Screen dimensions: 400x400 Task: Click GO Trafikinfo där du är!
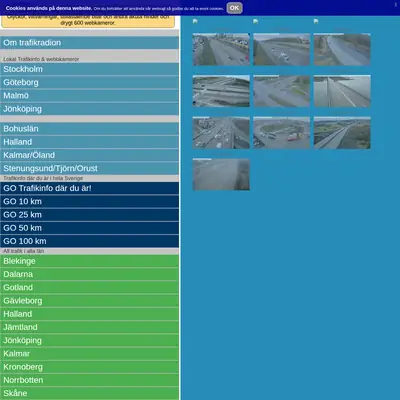click(x=89, y=188)
